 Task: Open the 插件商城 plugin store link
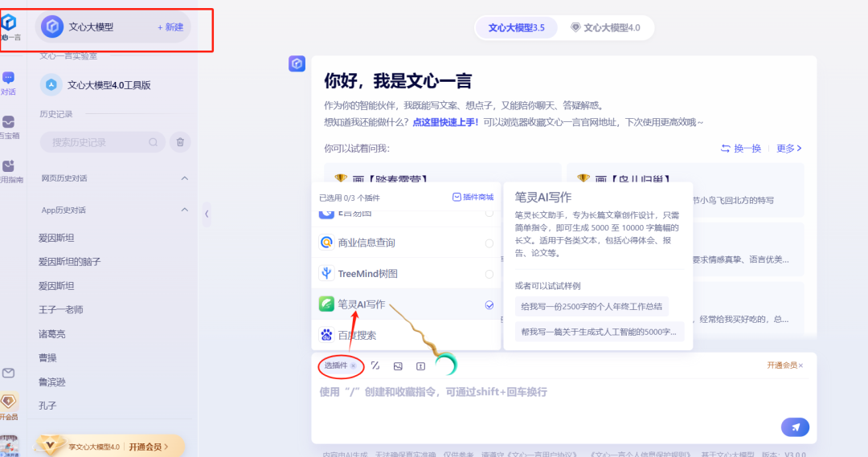point(473,198)
